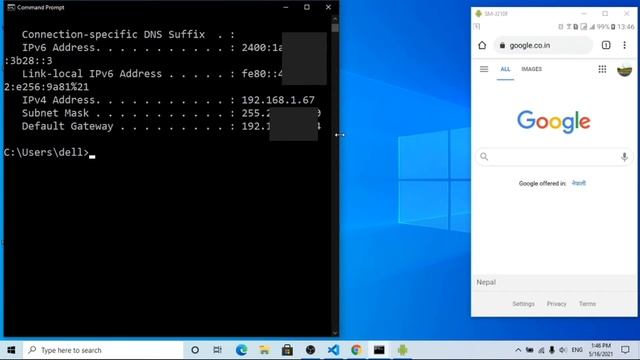This screenshot has height=360, width=640.
Task: Open the Privacy link in Google footer
Action: pyautogui.click(x=556, y=304)
